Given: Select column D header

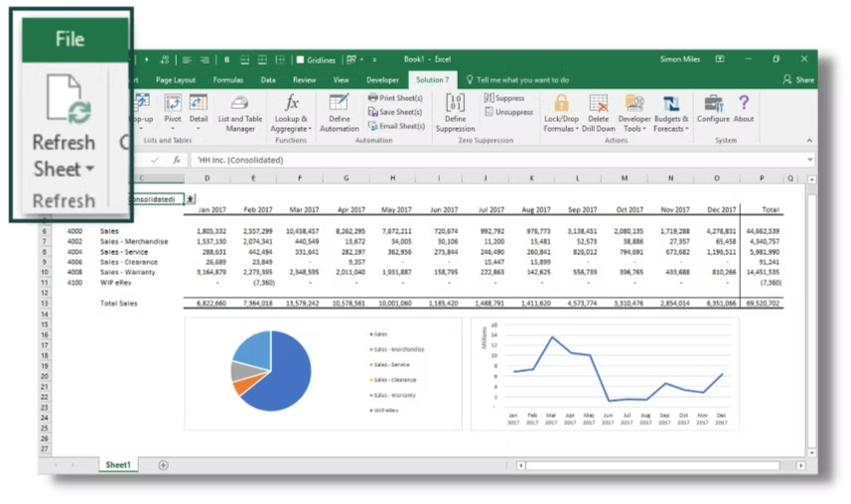Looking at the screenshot, I should tap(207, 178).
